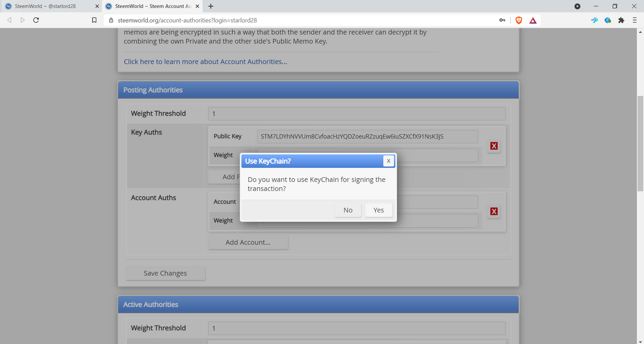The image size is (644, 344).
Task: Click the page vertical scrollbar
Action: pyautogui.click(x=640, y=144)
